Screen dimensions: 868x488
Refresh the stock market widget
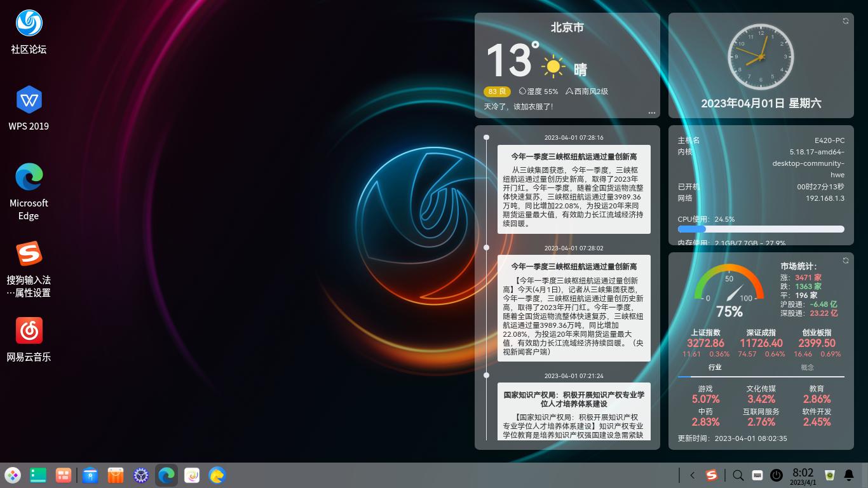tap(846, 261)
